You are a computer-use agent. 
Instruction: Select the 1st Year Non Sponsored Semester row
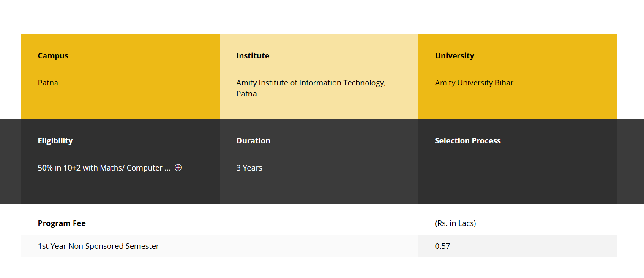pyautogui.click(x=98, y=246)
